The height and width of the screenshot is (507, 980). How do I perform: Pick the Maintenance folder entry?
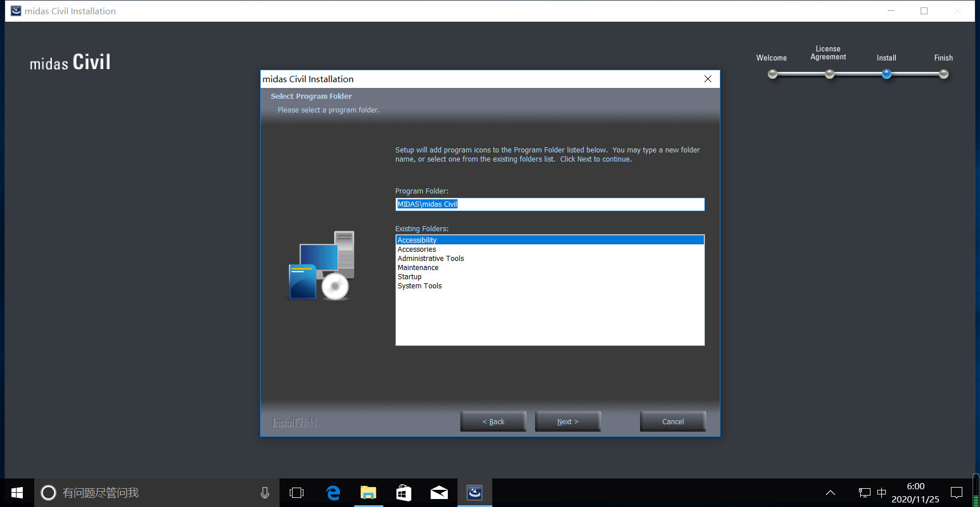[550, 268]
